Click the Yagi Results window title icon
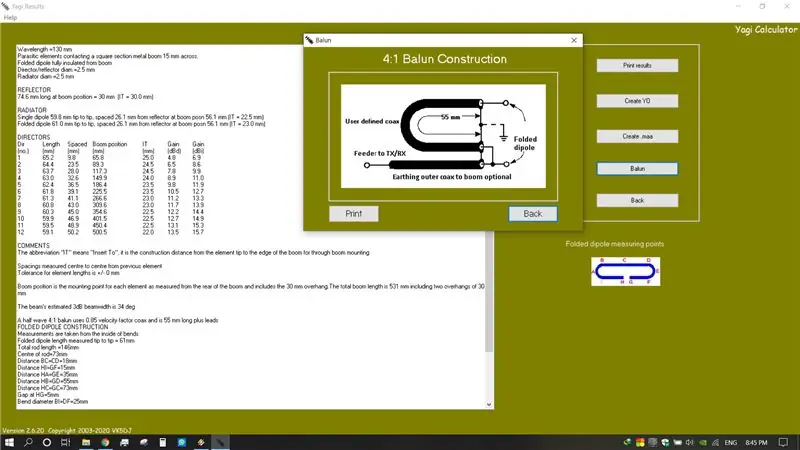Viewport: 800px width, 450px height. pyautogui.click(x=5, y=6)
